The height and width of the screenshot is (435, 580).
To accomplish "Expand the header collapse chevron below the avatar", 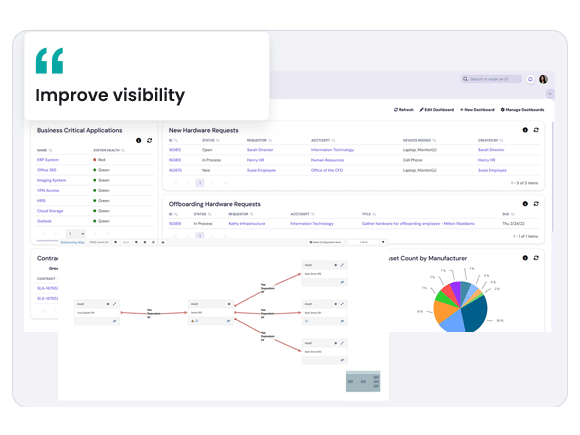I will [550, 94].
